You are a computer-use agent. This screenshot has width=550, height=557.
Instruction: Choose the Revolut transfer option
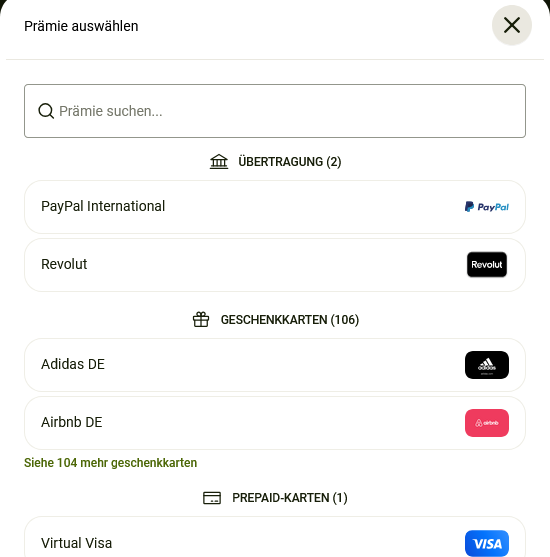(275, 265)
